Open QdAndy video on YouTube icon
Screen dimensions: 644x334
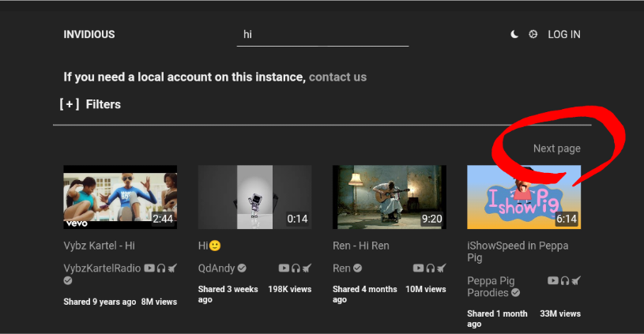[x=284, y=268]
